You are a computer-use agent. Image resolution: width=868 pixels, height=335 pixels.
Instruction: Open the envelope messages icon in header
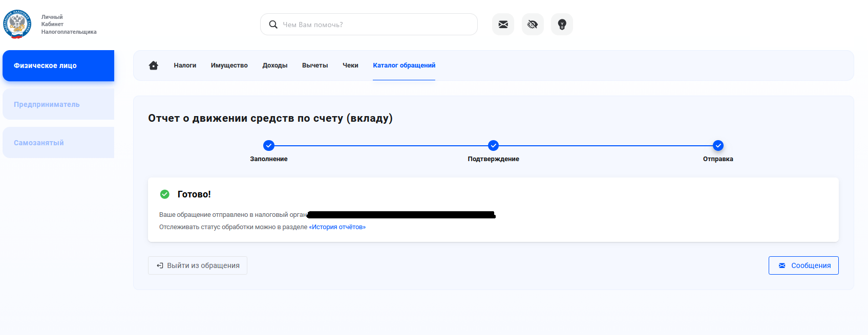pos(503,25)
